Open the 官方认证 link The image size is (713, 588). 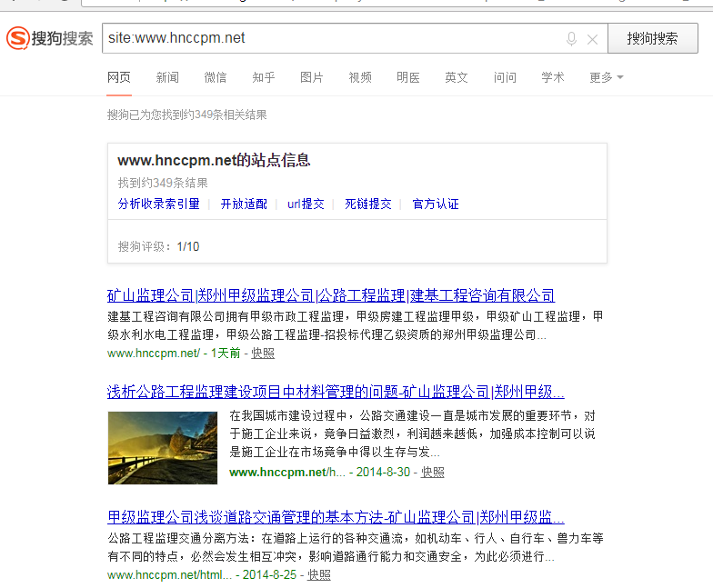pos(435,204)
